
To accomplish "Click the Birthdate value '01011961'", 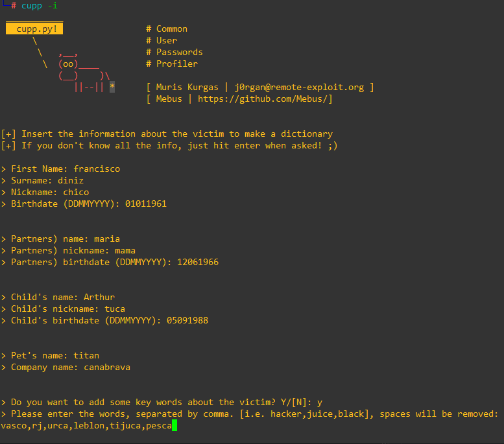I will [145, 204].
